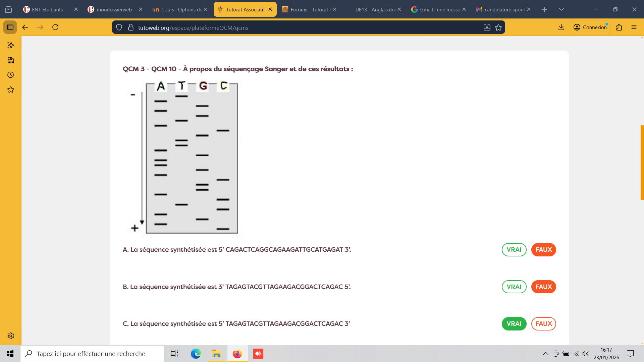
Task: Show hidden system tray icons
Action: click(546, 354)
